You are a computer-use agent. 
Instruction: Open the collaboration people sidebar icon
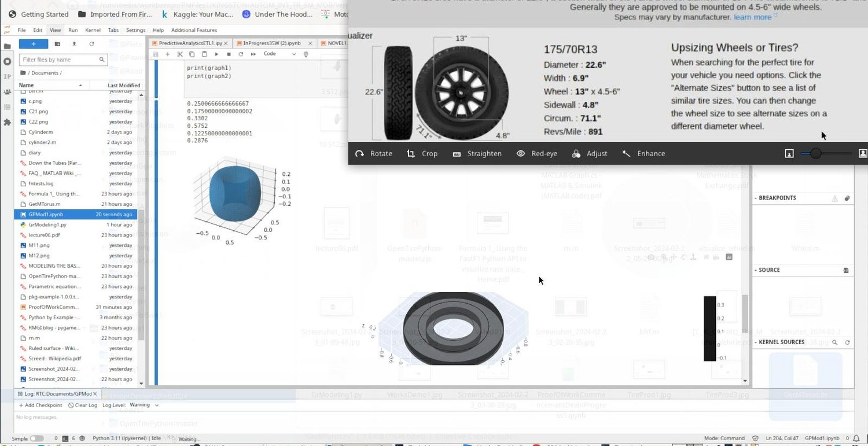7,92
